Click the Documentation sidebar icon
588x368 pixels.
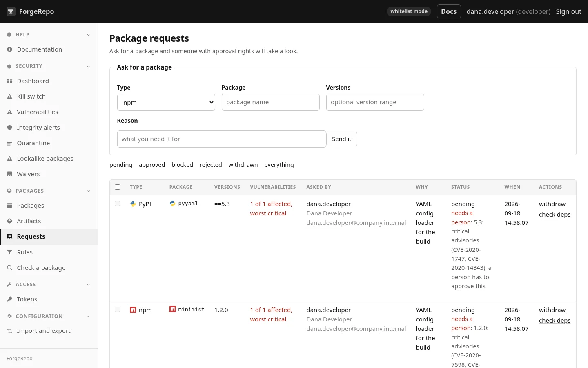click(x=9, y=49)
